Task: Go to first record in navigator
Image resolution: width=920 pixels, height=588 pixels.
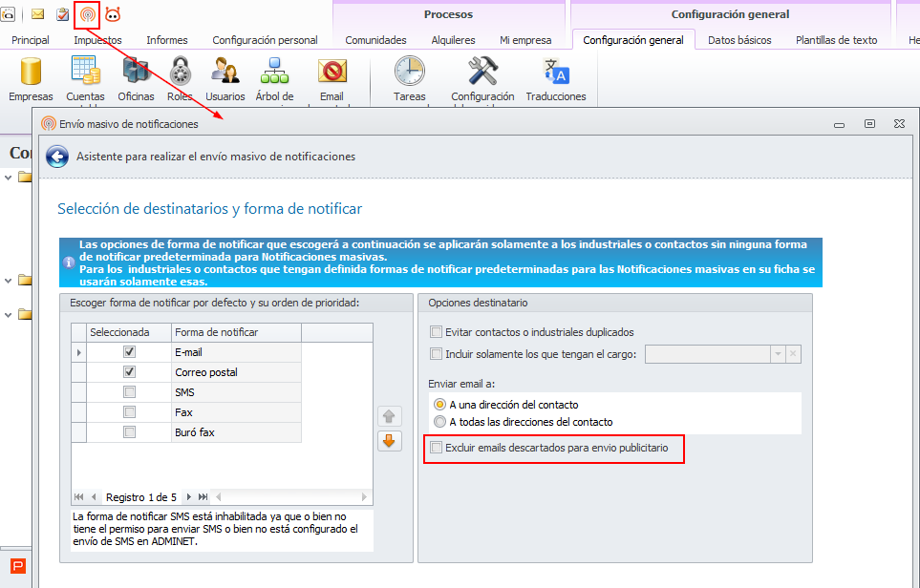Action: tap(78, 497)
